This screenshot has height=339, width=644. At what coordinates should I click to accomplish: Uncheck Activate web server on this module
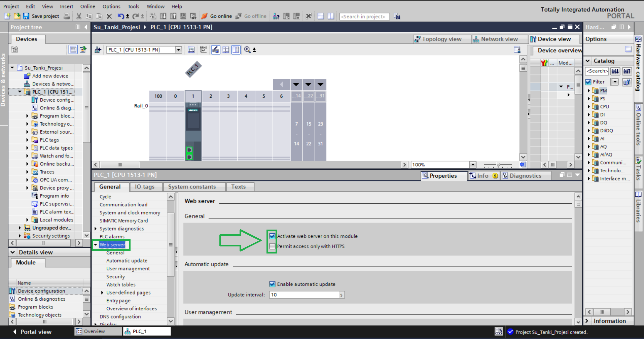[x=272, y=236]
